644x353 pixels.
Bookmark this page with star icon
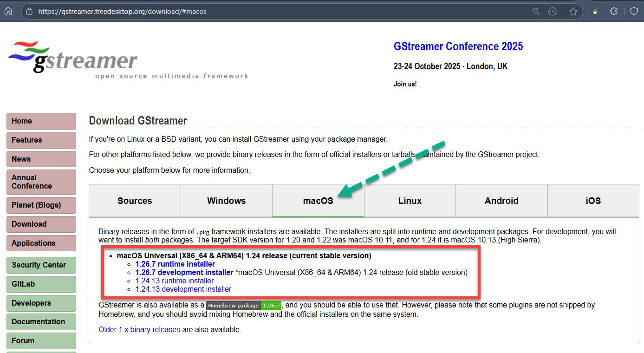pos(573,12)
